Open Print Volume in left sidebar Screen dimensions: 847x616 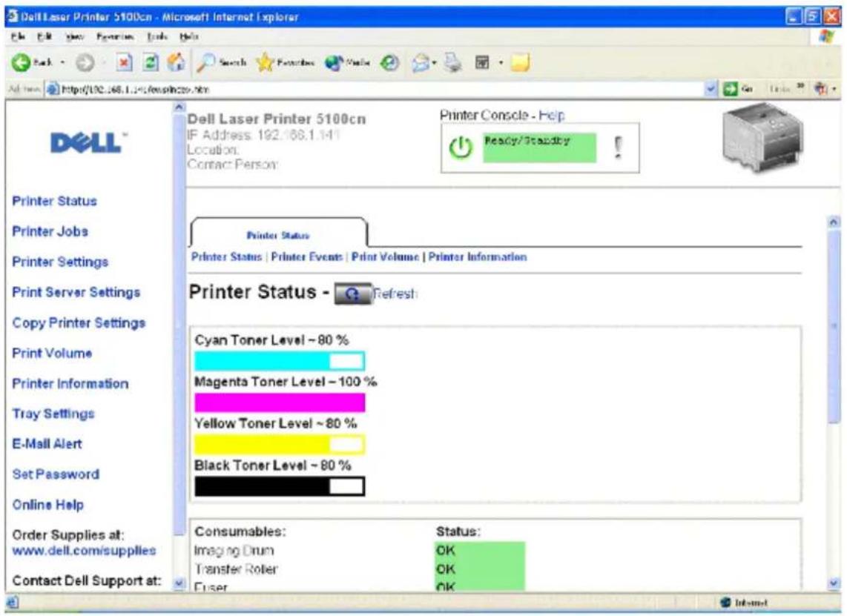click(x=52, y=353)
